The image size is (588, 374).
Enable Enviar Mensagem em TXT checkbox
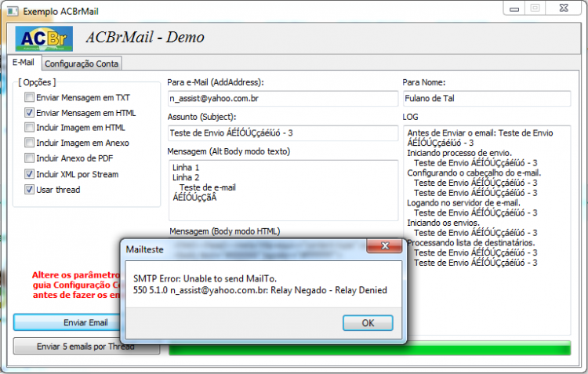[29, 97]
